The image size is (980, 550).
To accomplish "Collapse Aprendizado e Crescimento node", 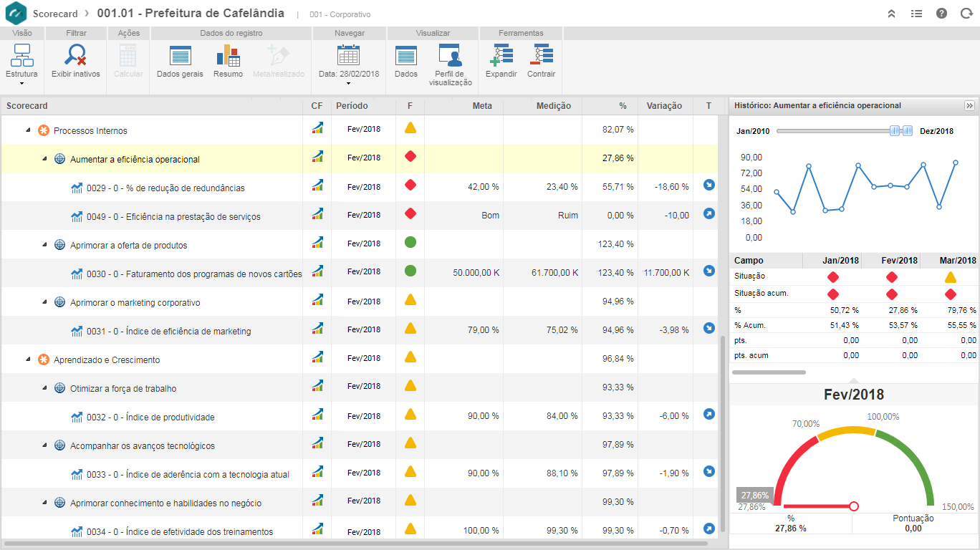I will 28,360.
